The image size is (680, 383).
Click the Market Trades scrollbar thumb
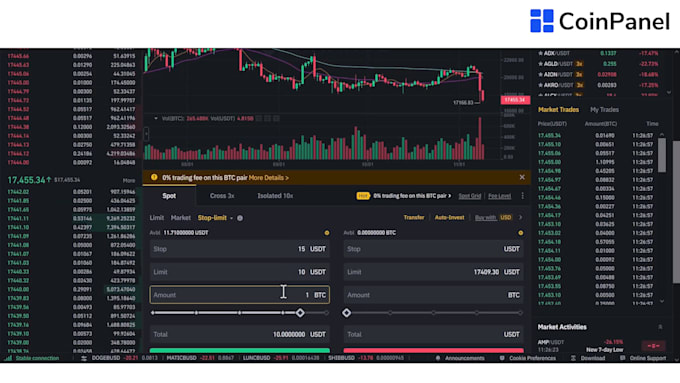pyautogui.click(x=661, y=155)
